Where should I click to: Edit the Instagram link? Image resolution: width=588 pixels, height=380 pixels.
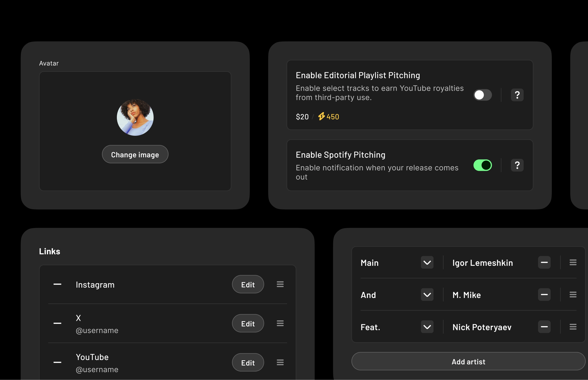point(248,284)
